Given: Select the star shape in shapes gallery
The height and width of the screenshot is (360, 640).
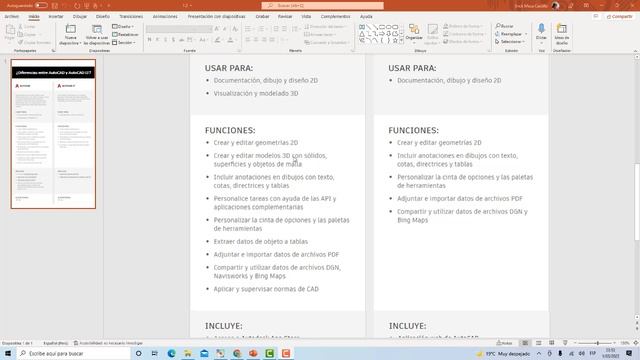Looking at the screenshot, I should 395,40.
